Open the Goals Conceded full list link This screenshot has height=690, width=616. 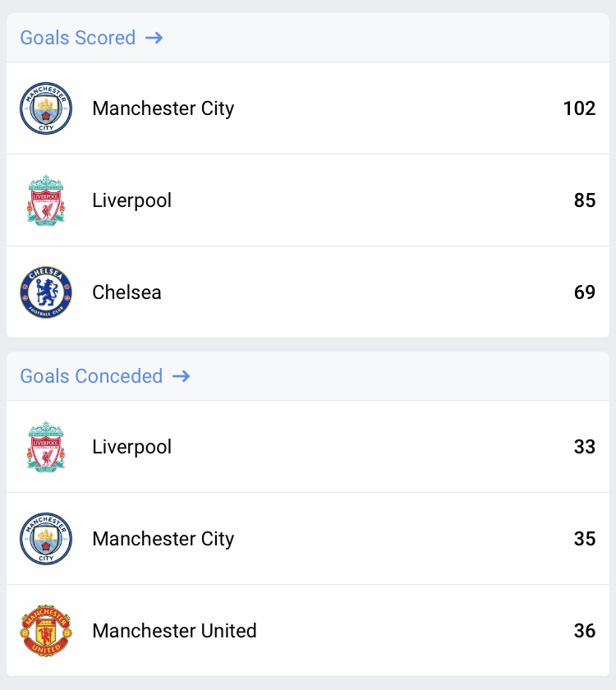click(x=91, y=376)
